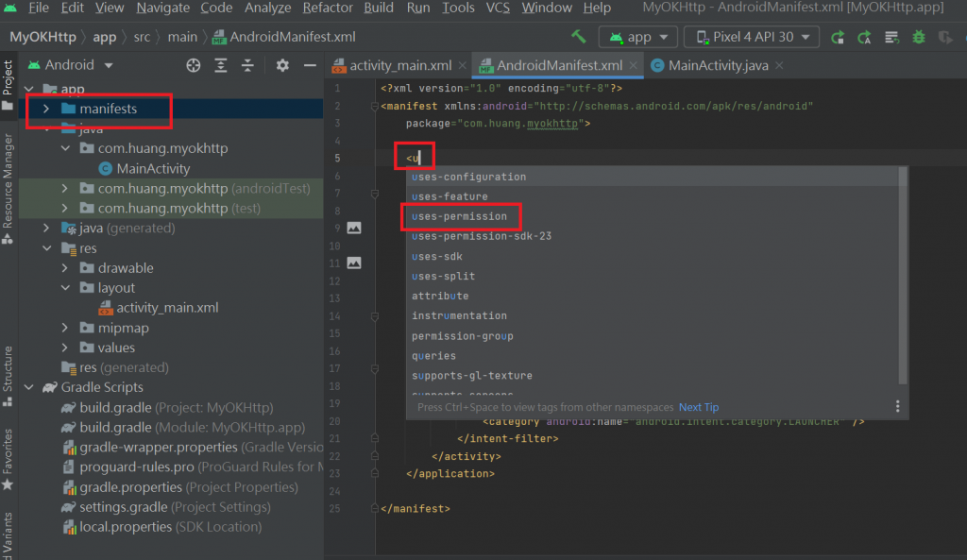Click the Next Tip link
The width and height of the screenshot is (967, 560).
coord(698,407)
